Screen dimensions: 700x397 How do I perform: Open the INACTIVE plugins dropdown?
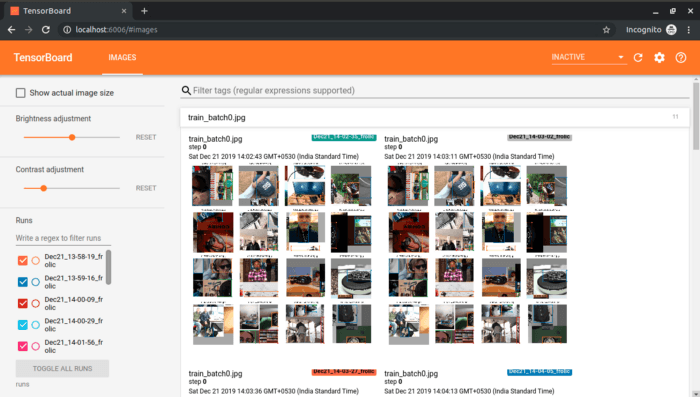[588, 57]
